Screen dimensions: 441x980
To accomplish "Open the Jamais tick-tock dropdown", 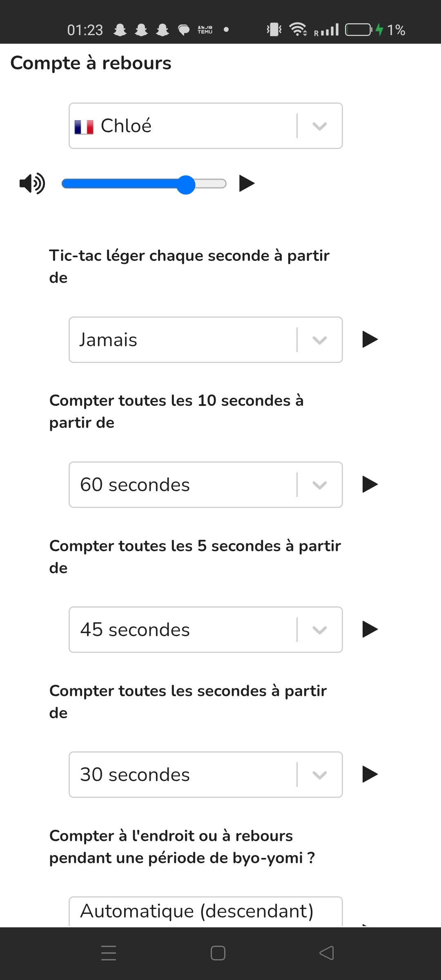I will coord(205,340).
